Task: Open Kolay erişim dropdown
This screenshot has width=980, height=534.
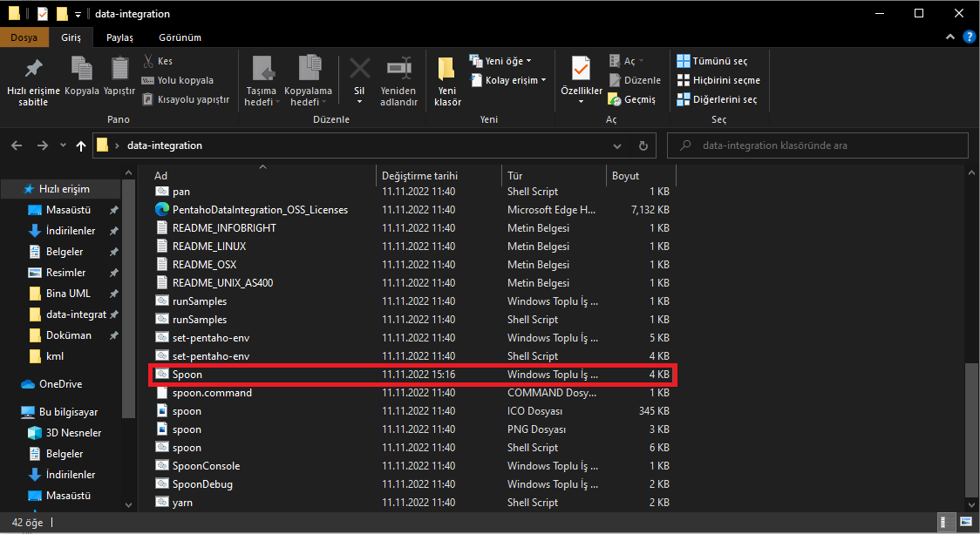Action: coord(508,80)
